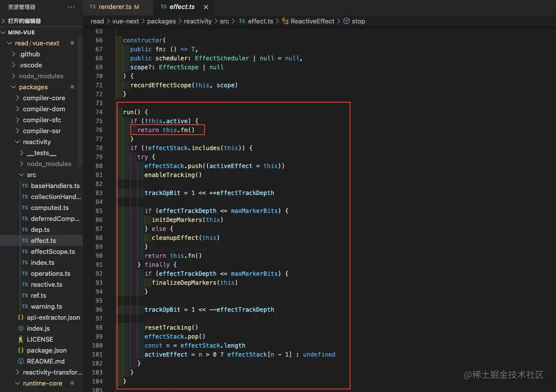The width and height of the screenshot is (556, 392).
Task: Open LICENSE file ribbon icon
Action: click(21, 340)
